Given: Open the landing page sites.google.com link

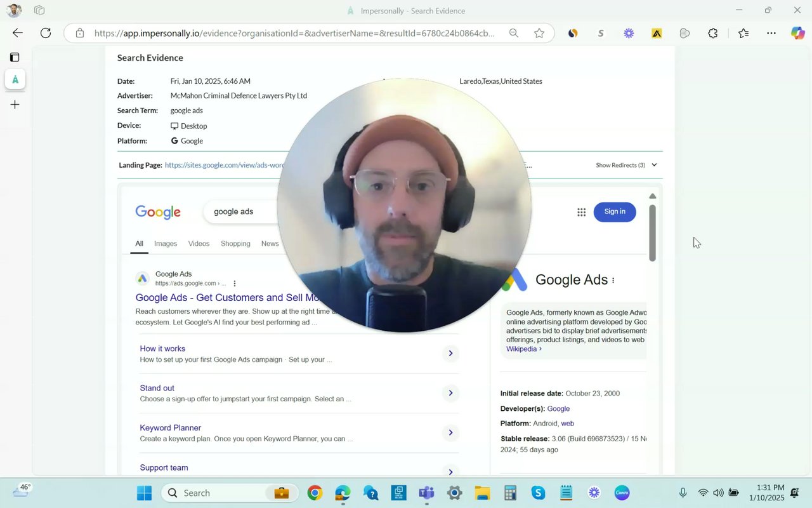Looking at the screenshot, I should [x=225, y=165].
